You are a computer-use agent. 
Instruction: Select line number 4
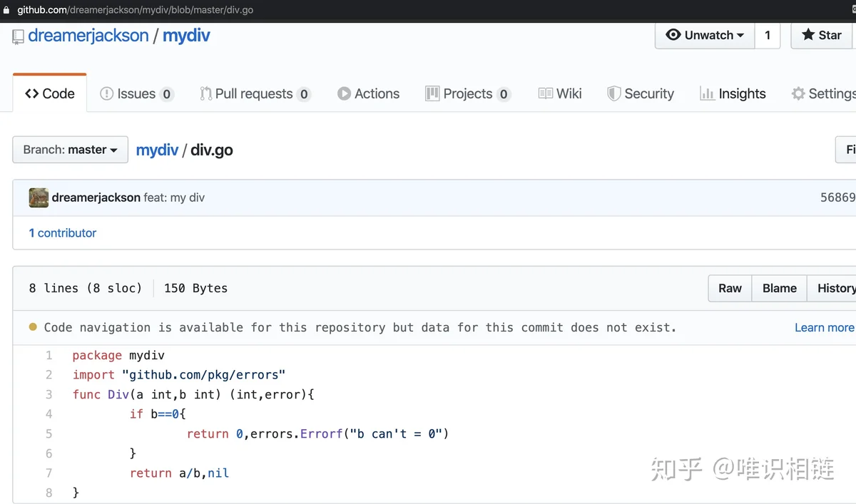49,413
